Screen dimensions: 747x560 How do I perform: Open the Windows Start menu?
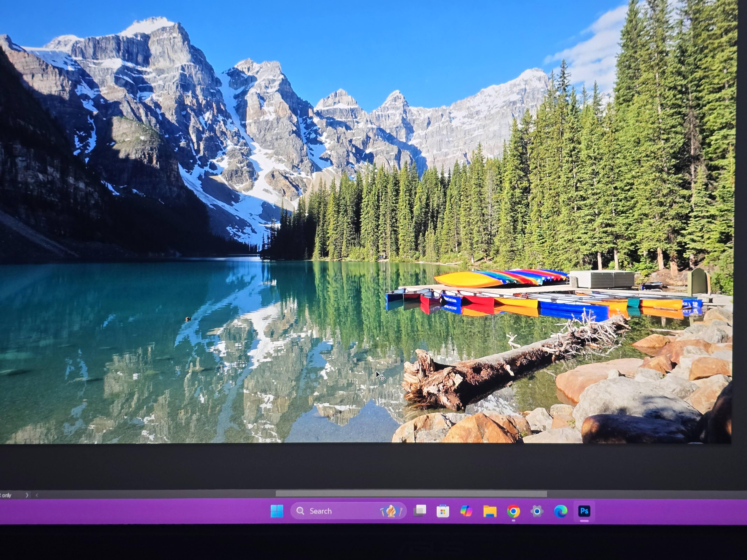pos(277,511)
